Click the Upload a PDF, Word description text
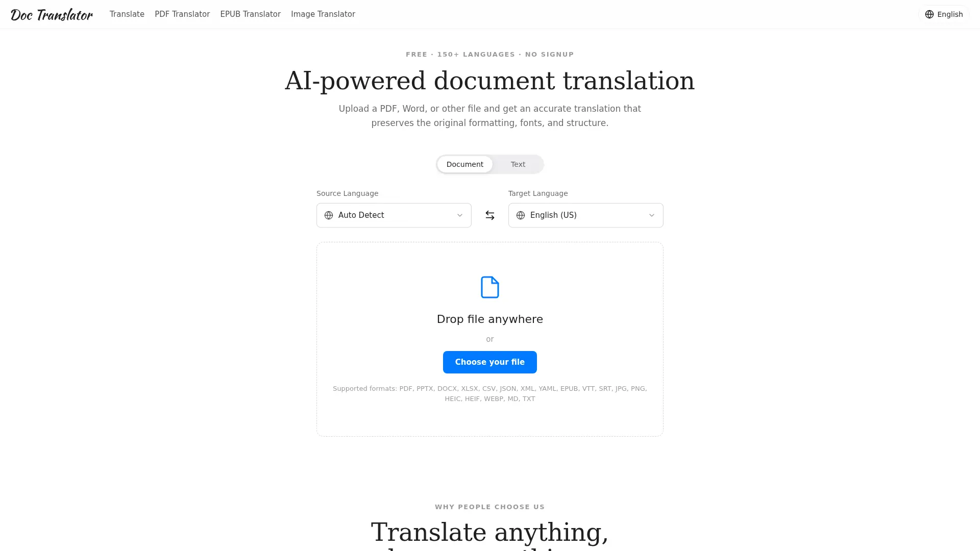This screenshot has height=551, width=980. [490, 116]
